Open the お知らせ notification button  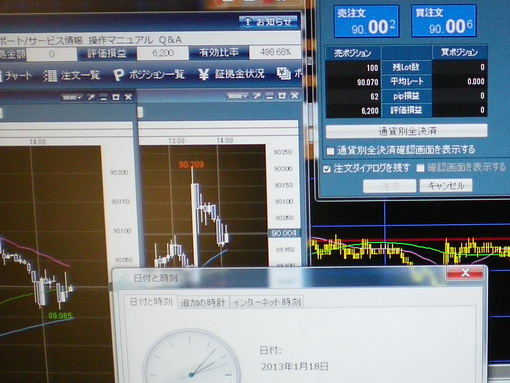(268, 22)
